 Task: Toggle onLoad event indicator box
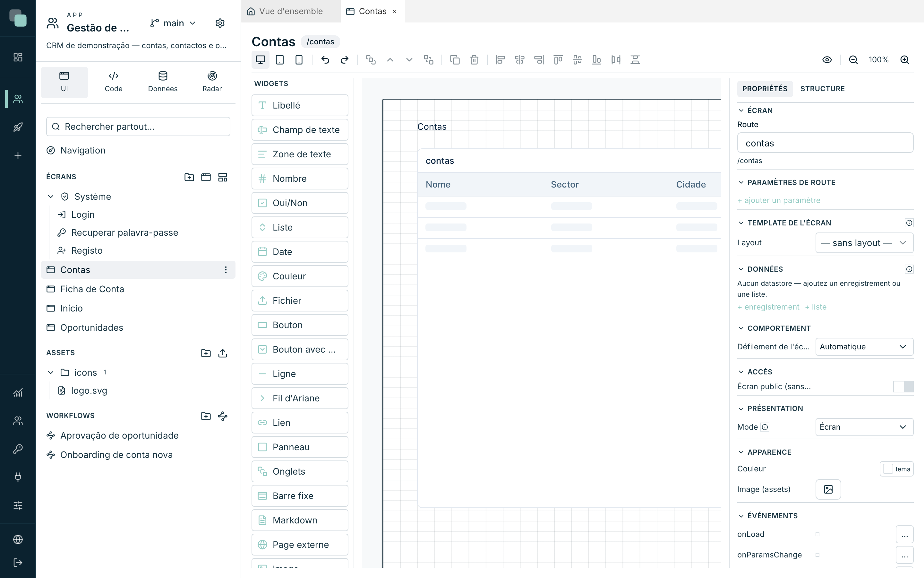(817, 534)
